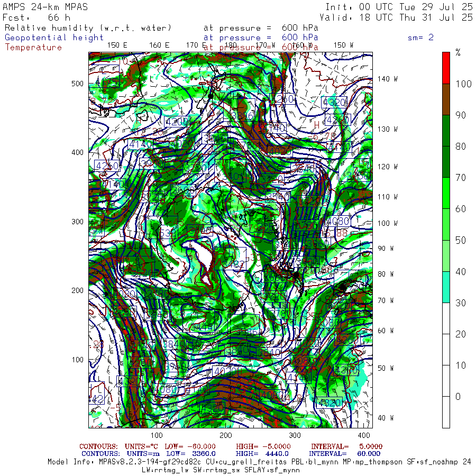Screen dimensions: 476x476
Task: Click the "Init: 00 UTC Tue 29 Jul 25" text
Action: point(399,7)
